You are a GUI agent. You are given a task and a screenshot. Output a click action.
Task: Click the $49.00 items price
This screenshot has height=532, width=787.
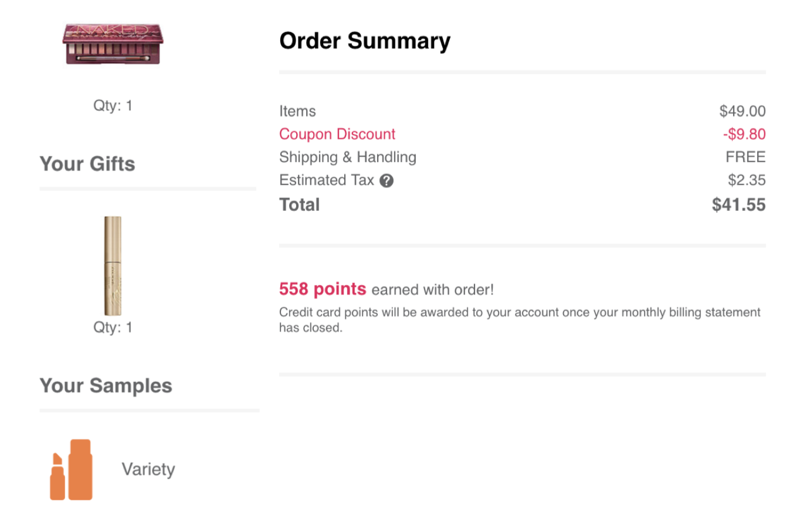742,111
